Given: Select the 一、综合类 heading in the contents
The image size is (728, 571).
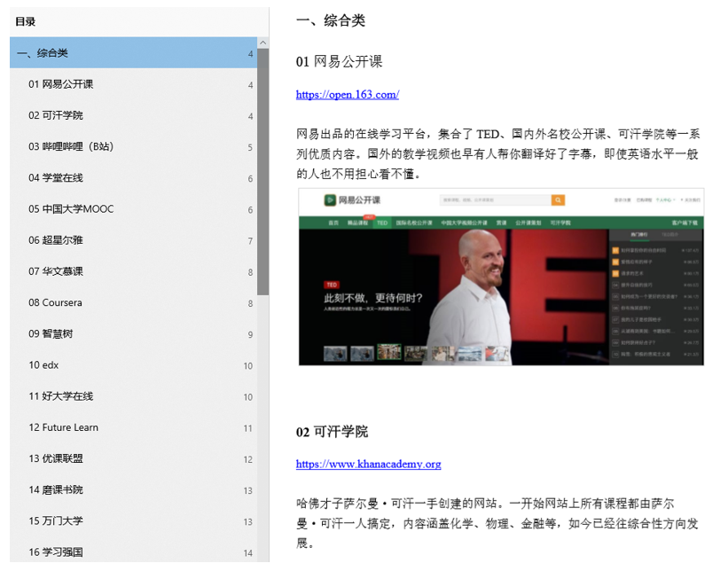Looking at the screenshot, I should click(133, 53).
